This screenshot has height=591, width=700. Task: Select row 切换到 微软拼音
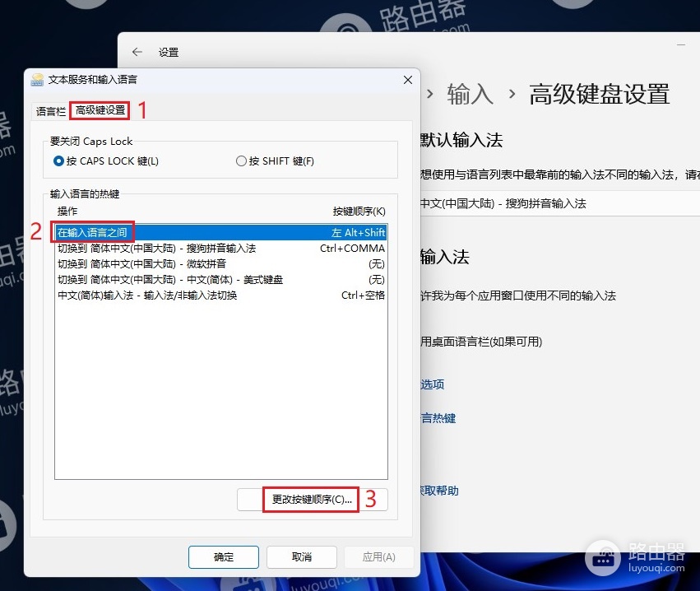(221, 264)
